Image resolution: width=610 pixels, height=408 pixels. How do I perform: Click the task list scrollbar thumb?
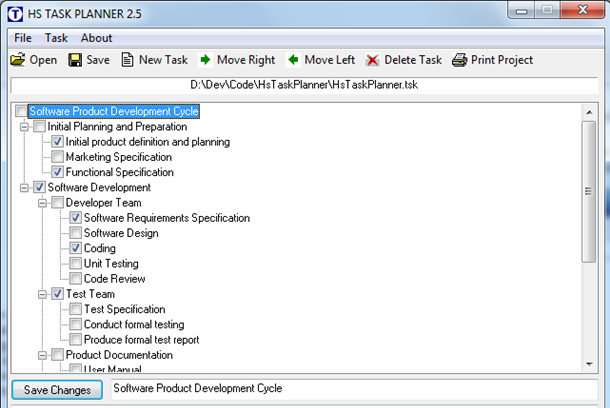coord(589,191)
